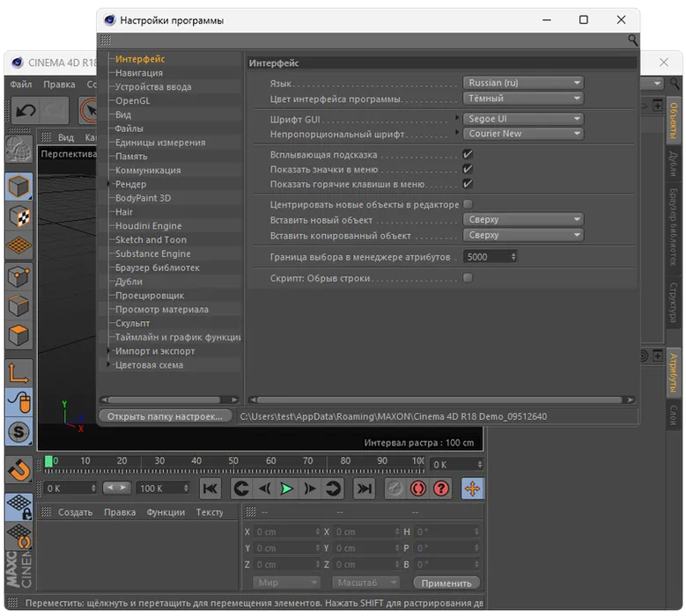
Task: Switch to Edges mode icon
Action: pos(18,305)
